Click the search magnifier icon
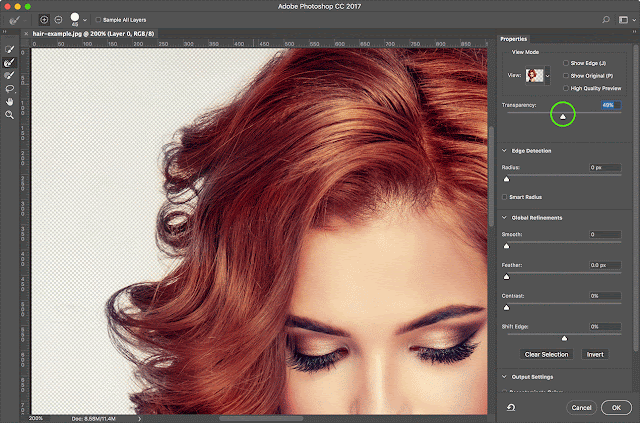Screen dimensions: 640x423 coord(606,19)
